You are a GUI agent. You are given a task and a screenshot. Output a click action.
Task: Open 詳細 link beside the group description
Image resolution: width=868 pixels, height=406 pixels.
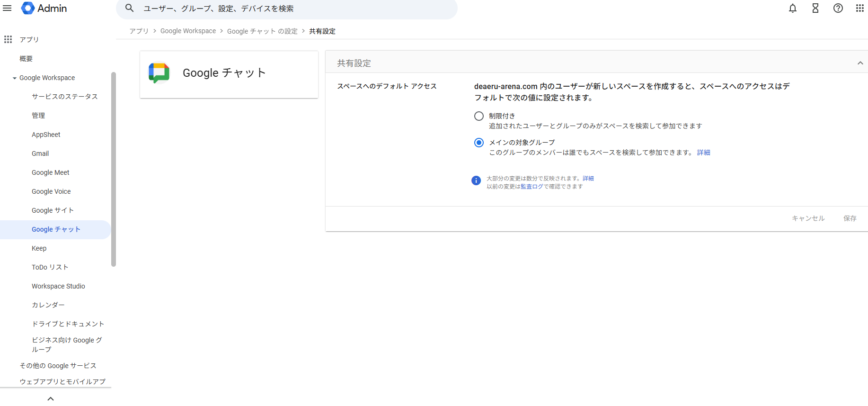coord(703,153)
